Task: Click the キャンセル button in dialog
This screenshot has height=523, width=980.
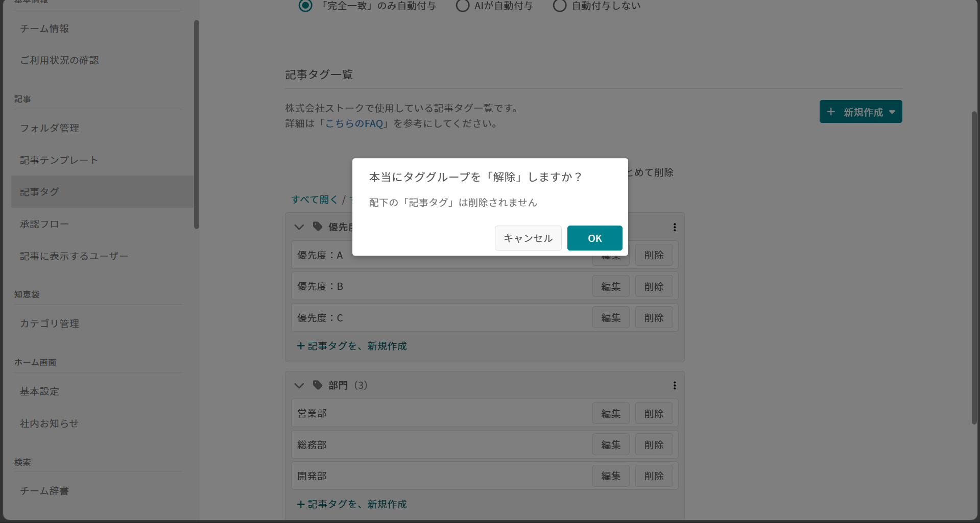Action: tap(528, 238)
